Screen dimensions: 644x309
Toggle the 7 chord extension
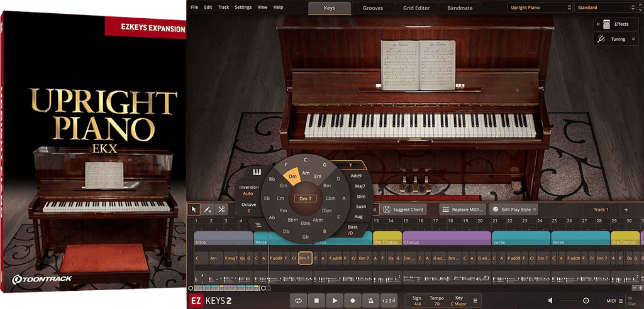(350, 165)
